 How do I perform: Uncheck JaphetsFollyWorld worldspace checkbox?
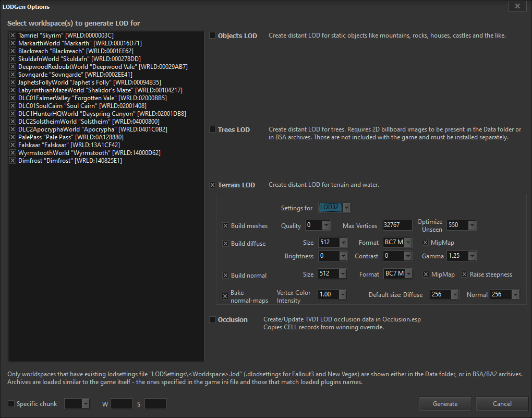13,82
